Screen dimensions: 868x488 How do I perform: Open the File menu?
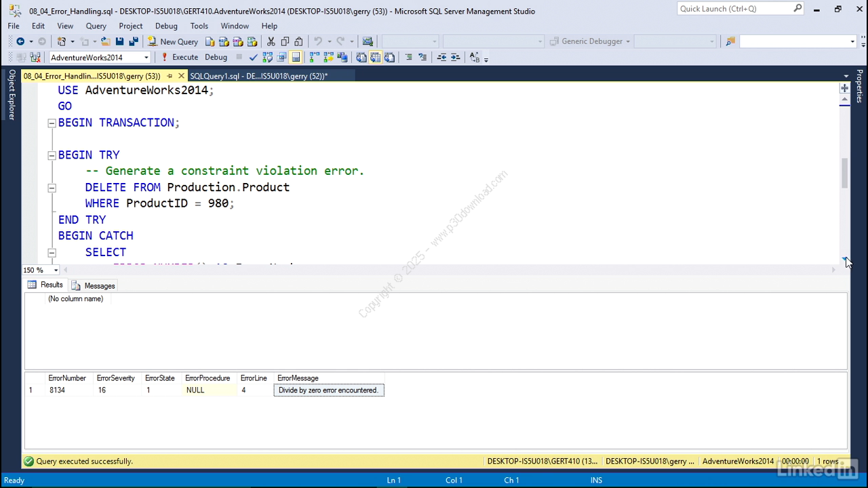point(14,26)
